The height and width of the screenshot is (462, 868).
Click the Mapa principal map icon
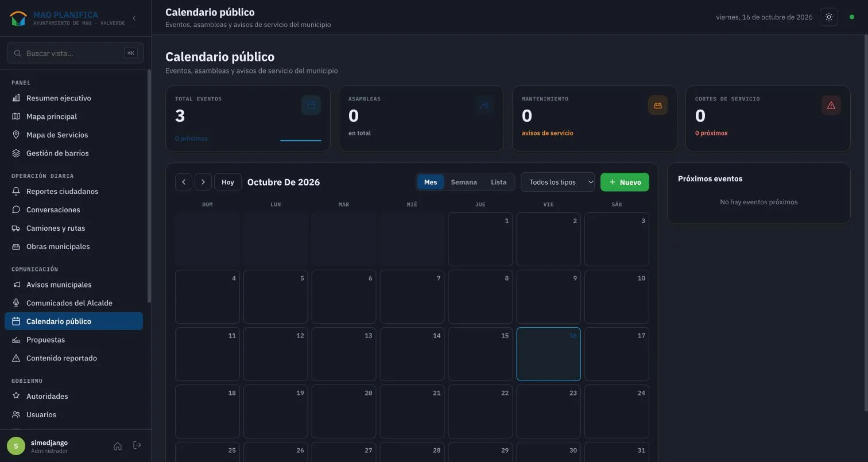point(16,117)
